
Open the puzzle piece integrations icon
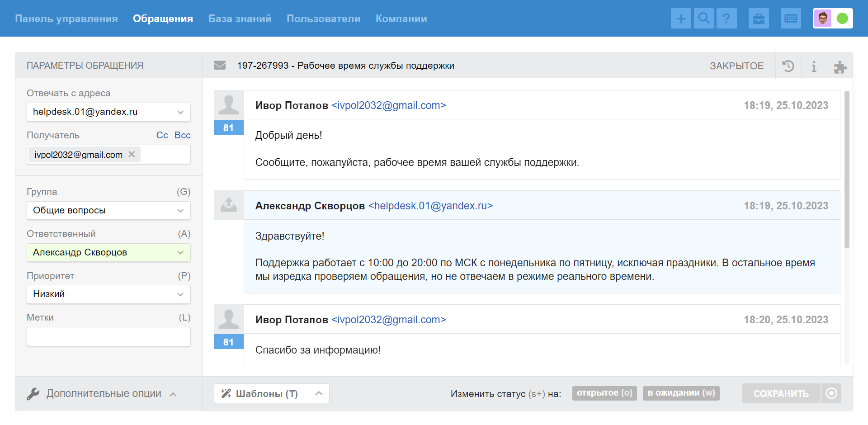pyautogui.click(x=840, y=67)
